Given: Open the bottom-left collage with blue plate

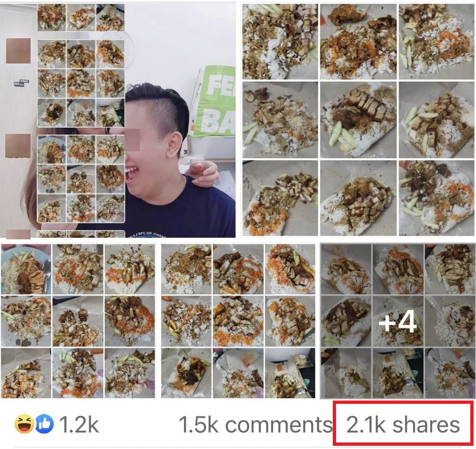Looking at the screenshot, I should coord(78,321).
